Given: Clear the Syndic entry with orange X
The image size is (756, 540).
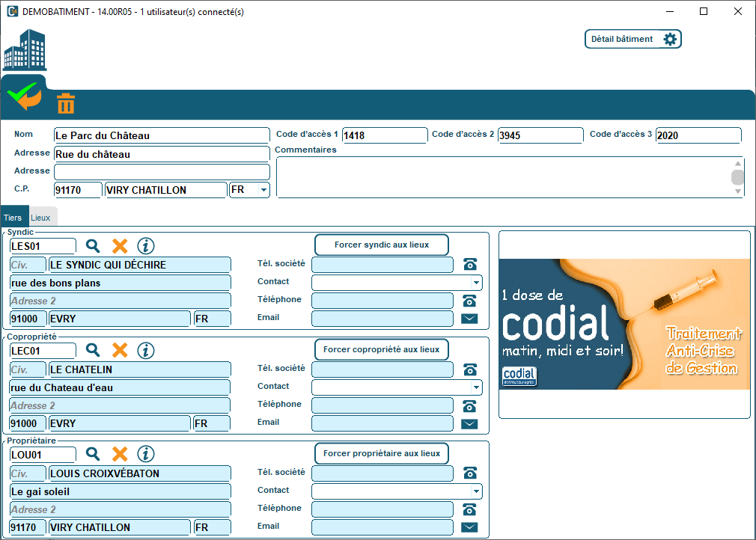Looking at the screenshot, I should (120, 245).
